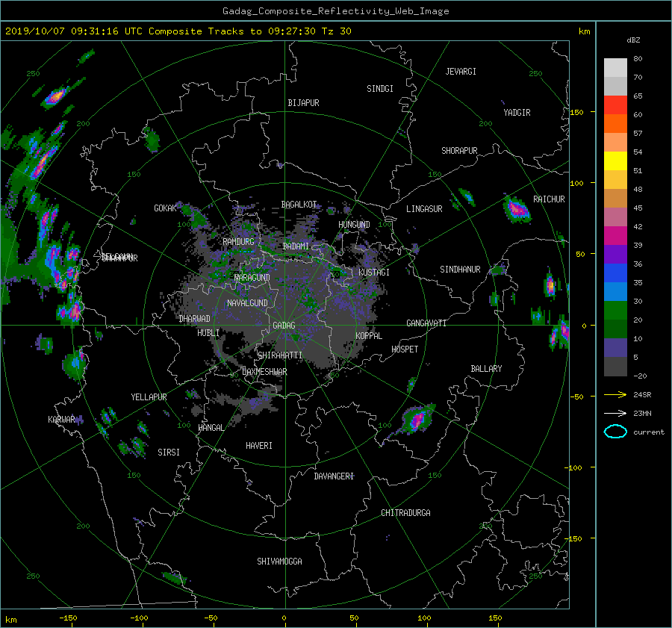The width and height of the screenshot is (672, 628).
Task: Click the timestamp 2019/10/07 09:31:16 UTC text
Action: click(73, 31)
